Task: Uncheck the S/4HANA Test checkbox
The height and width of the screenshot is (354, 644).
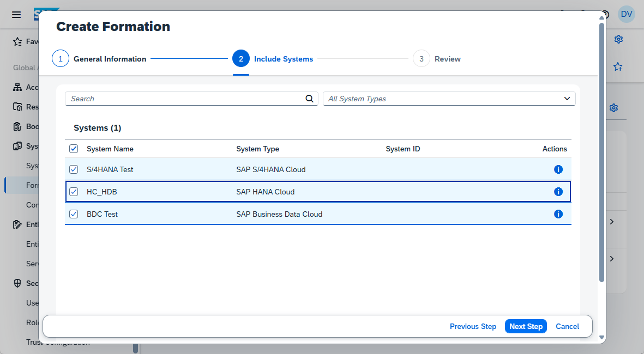Action: [x=74, y=169]
